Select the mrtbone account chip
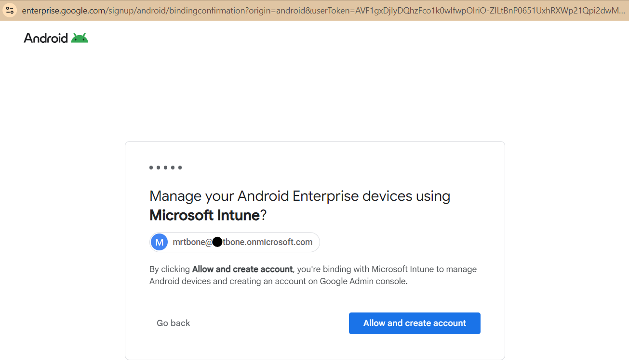Screen dimensions: 629x364 tap(235, 242)
